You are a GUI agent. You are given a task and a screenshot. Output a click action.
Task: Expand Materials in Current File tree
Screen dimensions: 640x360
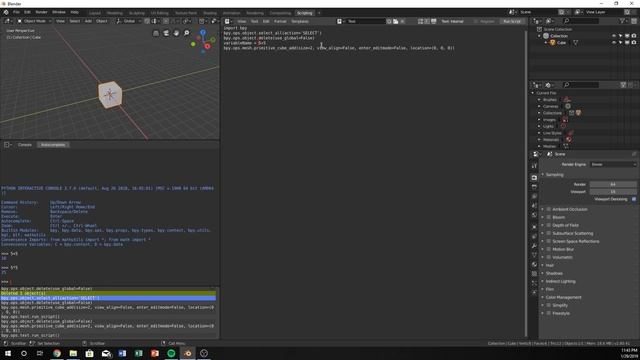[539, 140]
